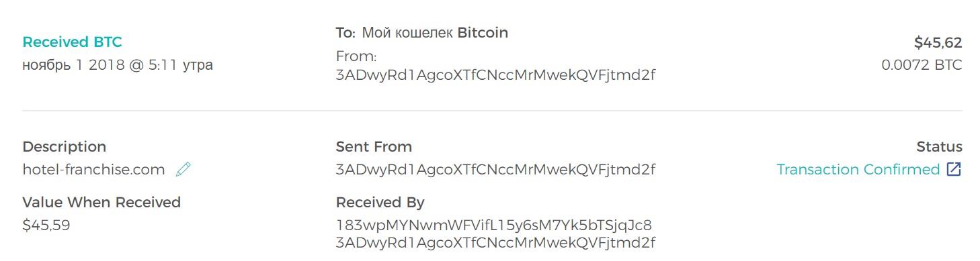Select the Мой кошелек Bitcoin wallet name
980x261 pixels.
click(435, 33)
